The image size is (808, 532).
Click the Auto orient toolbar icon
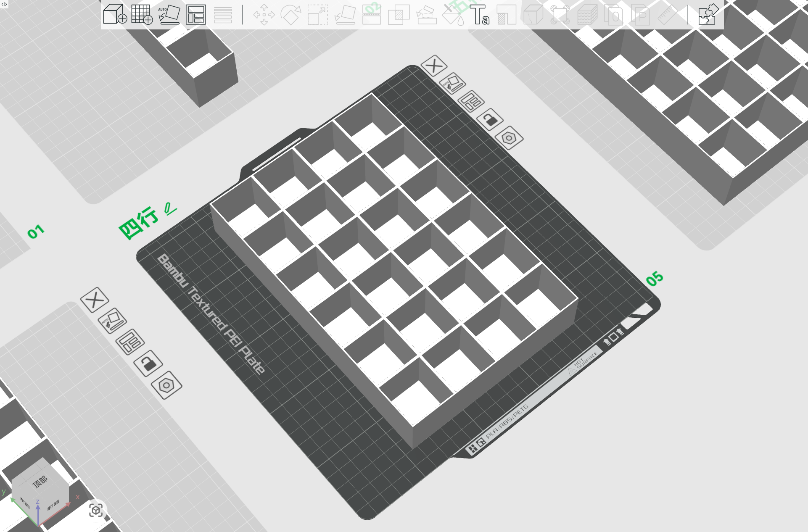(169, 14)
